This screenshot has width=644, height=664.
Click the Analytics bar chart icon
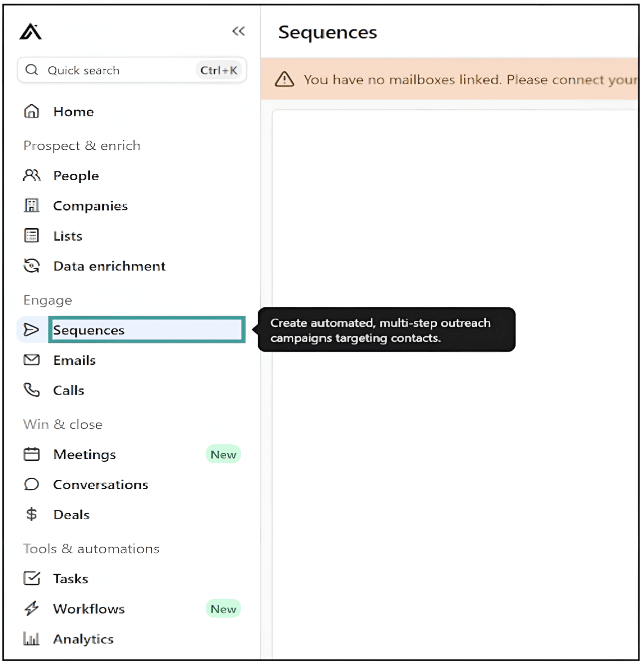click(x=31, y=639)
